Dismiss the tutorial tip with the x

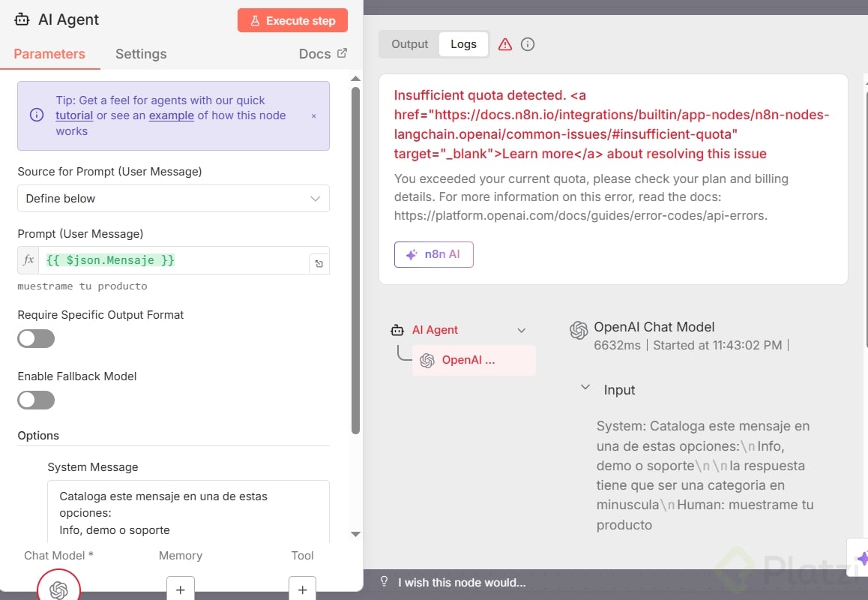313,115
